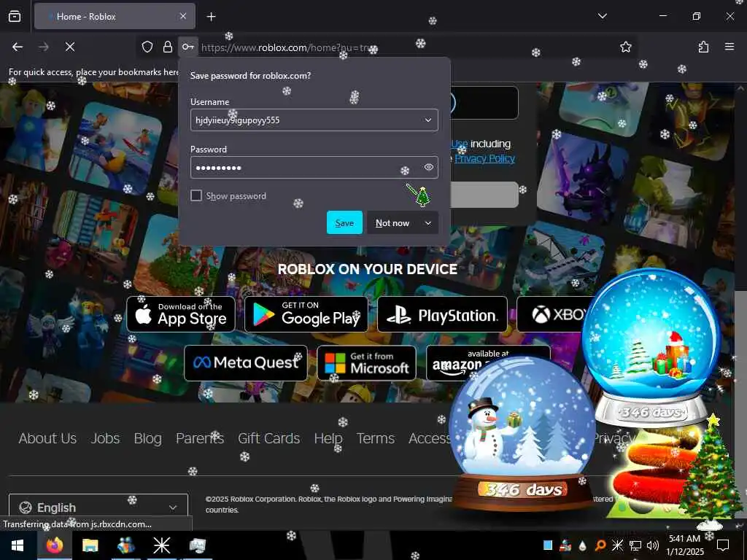Click the Meta Quest badge
This screenshot has height=560, width=747.
pos(246,363)
